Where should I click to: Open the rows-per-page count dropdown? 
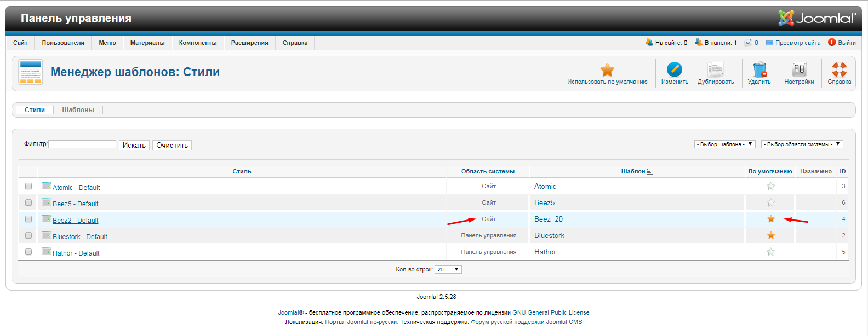(x=448, y=270)
